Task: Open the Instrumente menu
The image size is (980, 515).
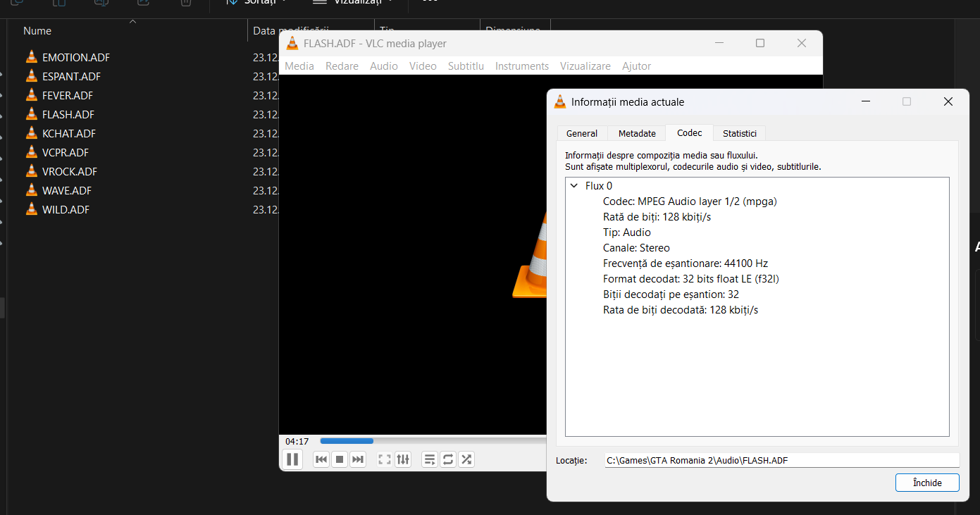Action: coord(522,66)
